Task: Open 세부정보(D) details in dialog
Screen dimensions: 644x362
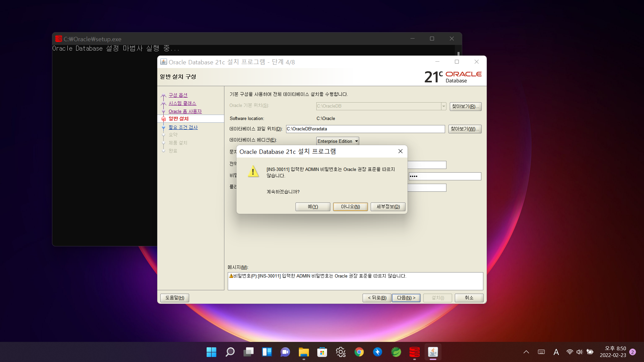Action: pos(388,206)
